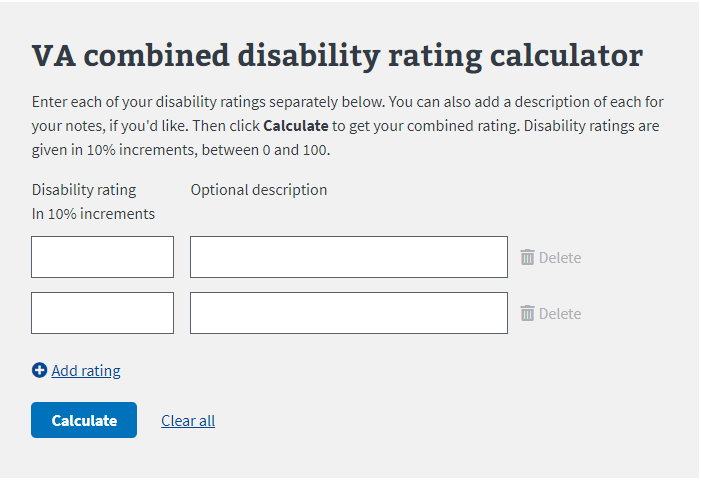
Task: Click the 'In 10% increments' hint text
Action: point(93,213)
